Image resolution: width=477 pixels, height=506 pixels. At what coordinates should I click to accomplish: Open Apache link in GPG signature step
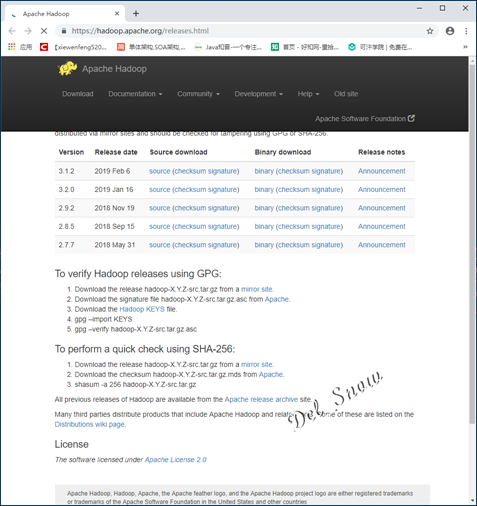[x=277, y=299]
